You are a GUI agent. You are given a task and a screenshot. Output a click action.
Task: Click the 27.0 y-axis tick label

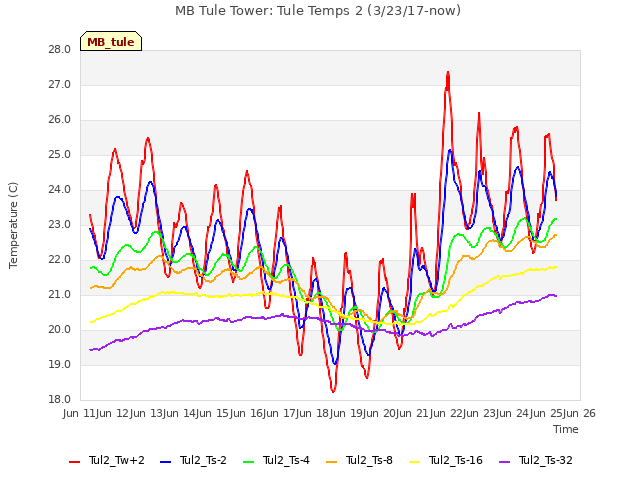(x=60, y=85)
